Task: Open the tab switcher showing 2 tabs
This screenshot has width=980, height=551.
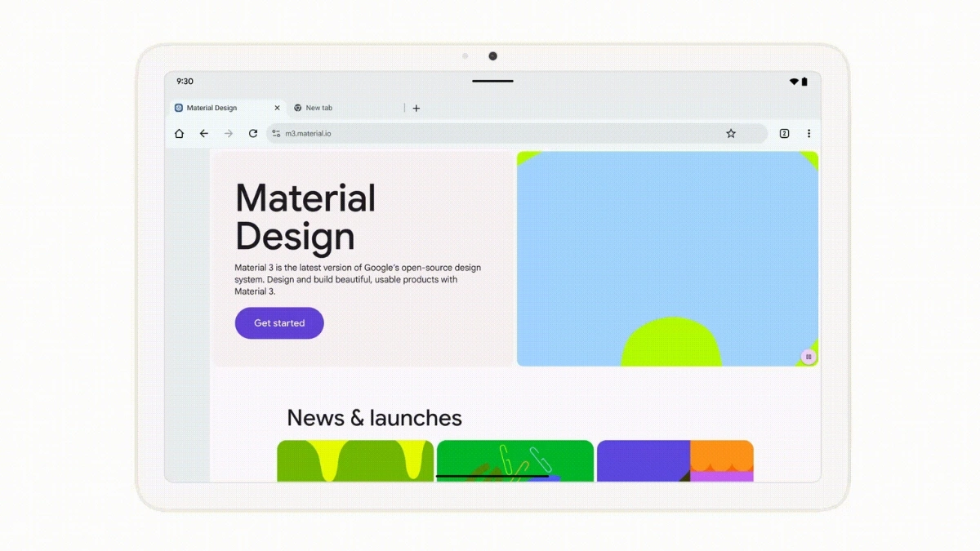Action: tap(784, 133)
